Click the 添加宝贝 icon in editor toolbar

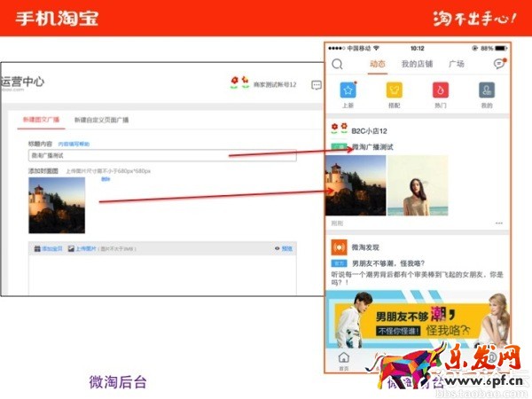tap(35, 249)
